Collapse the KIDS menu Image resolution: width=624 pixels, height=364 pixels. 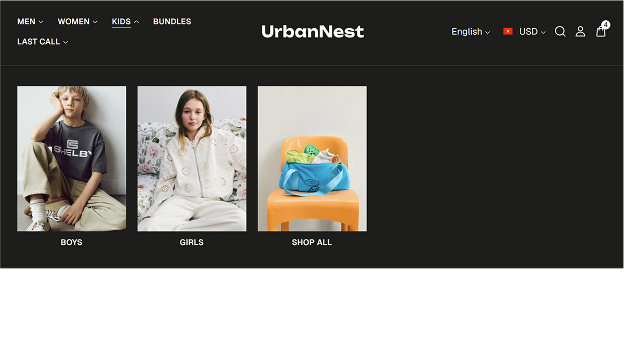pyautogui.click(x=125, y=21)
